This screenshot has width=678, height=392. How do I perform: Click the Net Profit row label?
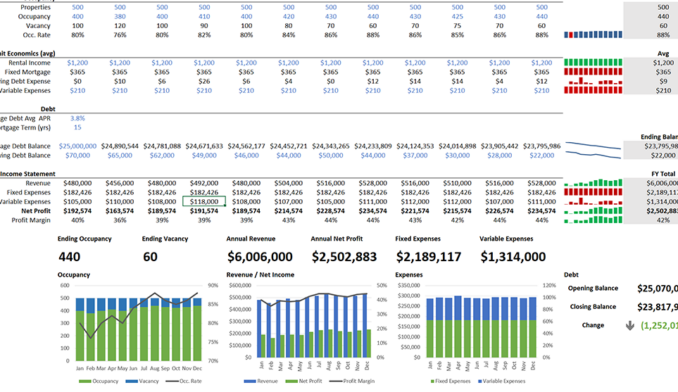click(x=36, y=211)
